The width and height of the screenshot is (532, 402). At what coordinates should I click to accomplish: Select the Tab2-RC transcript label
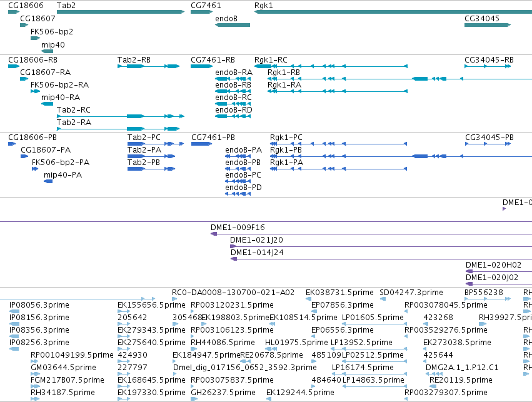74,110
